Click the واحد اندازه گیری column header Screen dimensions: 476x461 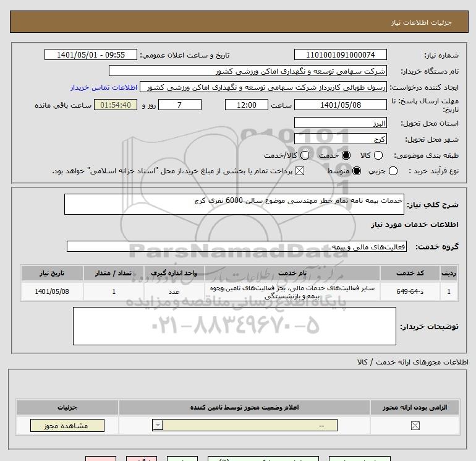[174, 273]
